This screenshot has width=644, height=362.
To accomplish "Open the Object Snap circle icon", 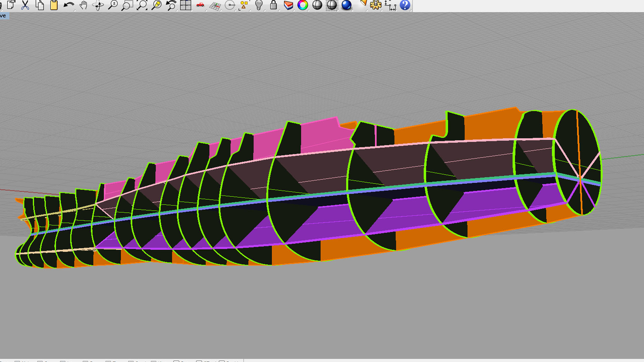I will [x=230, y=5].
